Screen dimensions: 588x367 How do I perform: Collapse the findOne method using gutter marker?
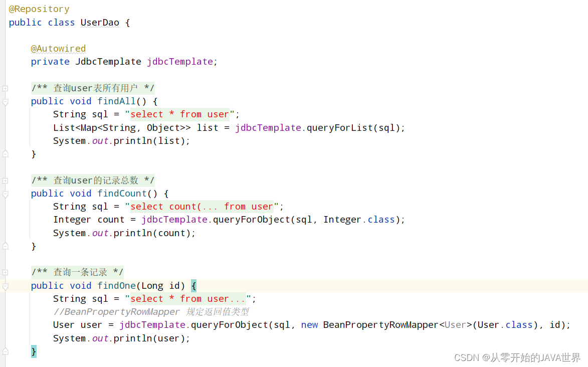tap(5, 286)
